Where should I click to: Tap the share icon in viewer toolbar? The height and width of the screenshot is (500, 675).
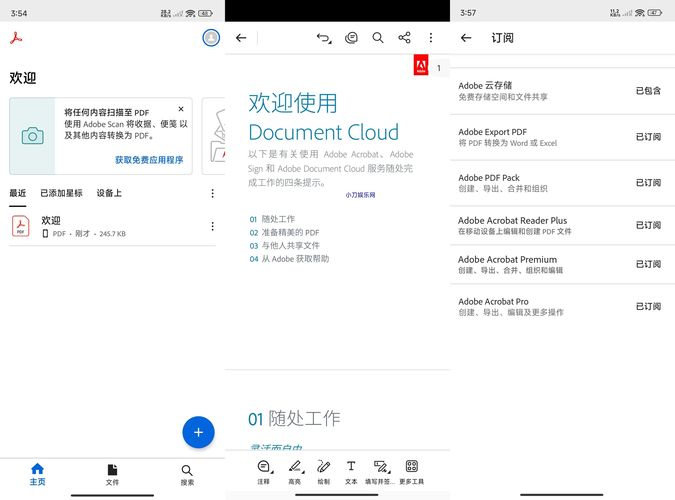point(405,38)
